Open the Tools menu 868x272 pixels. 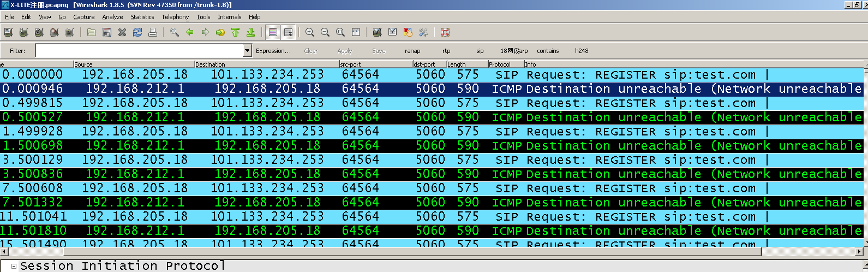tap(203, 17)
